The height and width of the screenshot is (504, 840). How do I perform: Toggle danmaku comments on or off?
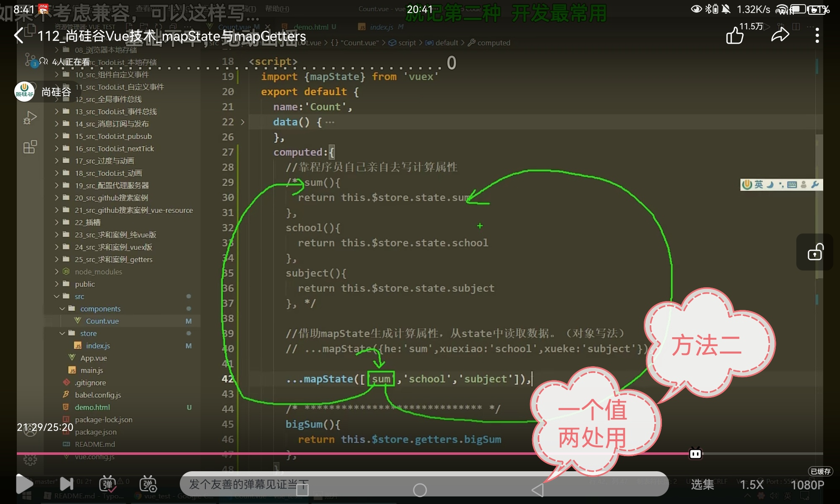108,484
